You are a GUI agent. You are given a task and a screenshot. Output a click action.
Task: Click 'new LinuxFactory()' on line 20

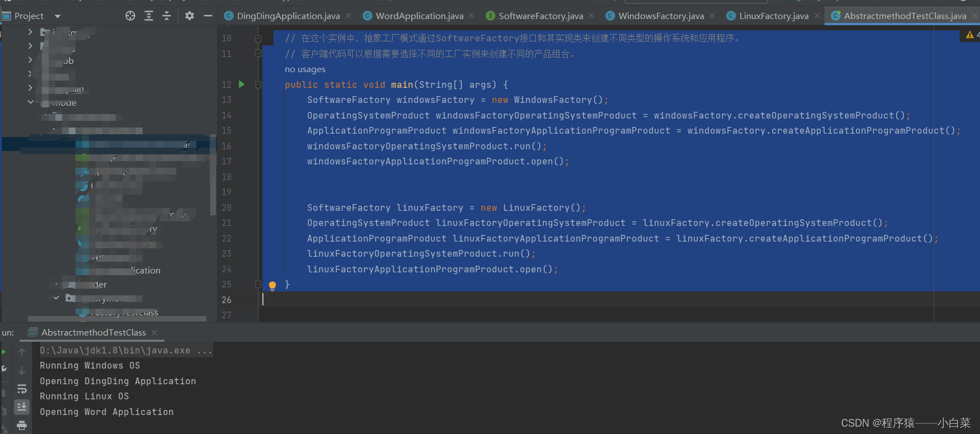pos(531,207)
